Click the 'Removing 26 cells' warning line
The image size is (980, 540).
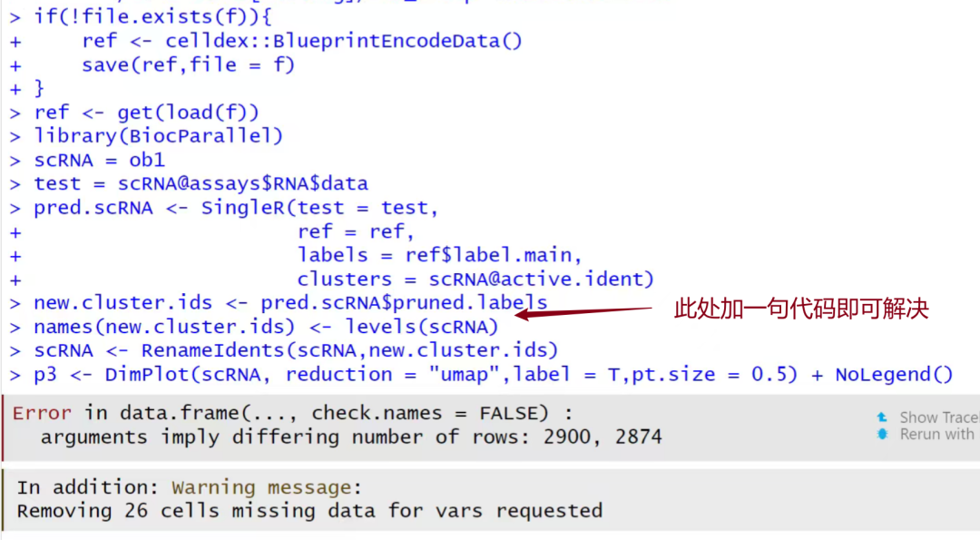(x=309, y=511)
